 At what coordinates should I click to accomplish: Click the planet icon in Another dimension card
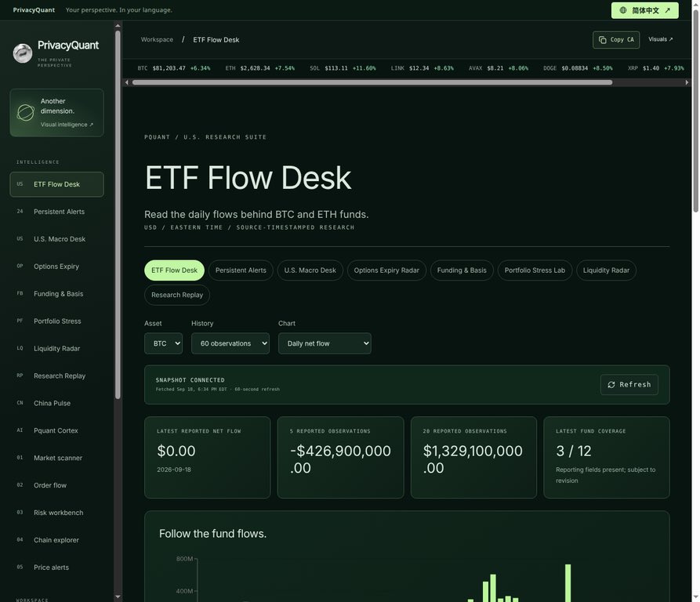(x=25, y=112)
